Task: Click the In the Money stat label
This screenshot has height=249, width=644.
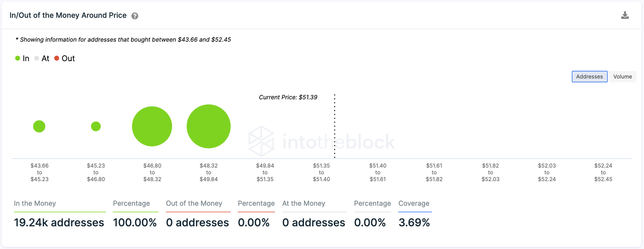Action: click(x=35, y=203)
